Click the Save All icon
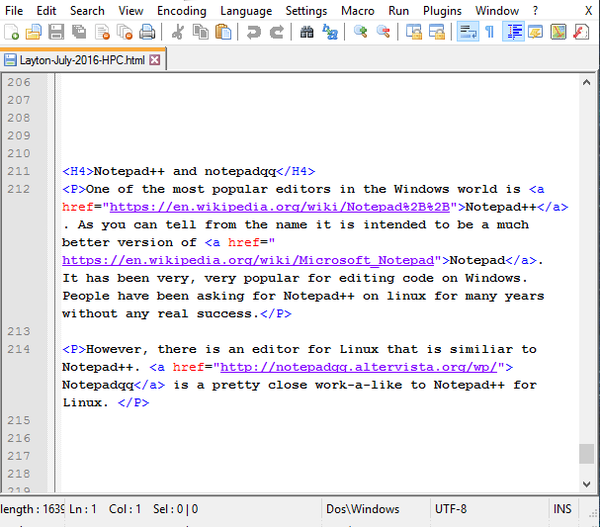Viewport: 600px width, 527px height. click(x=79, y=32)
